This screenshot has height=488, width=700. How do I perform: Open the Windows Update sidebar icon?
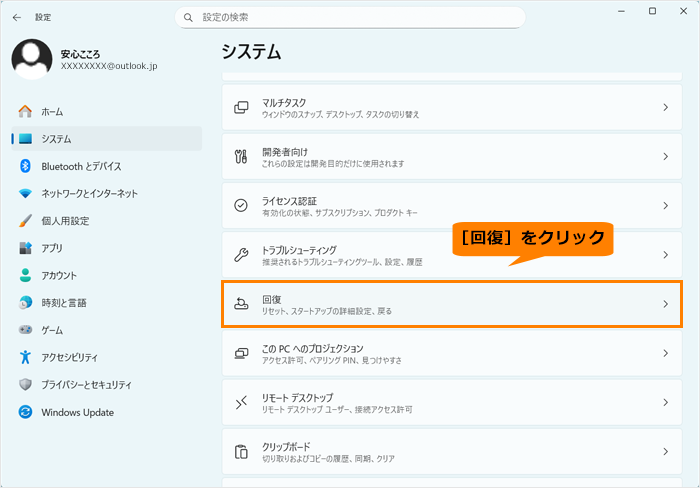[x=25, y=412]
